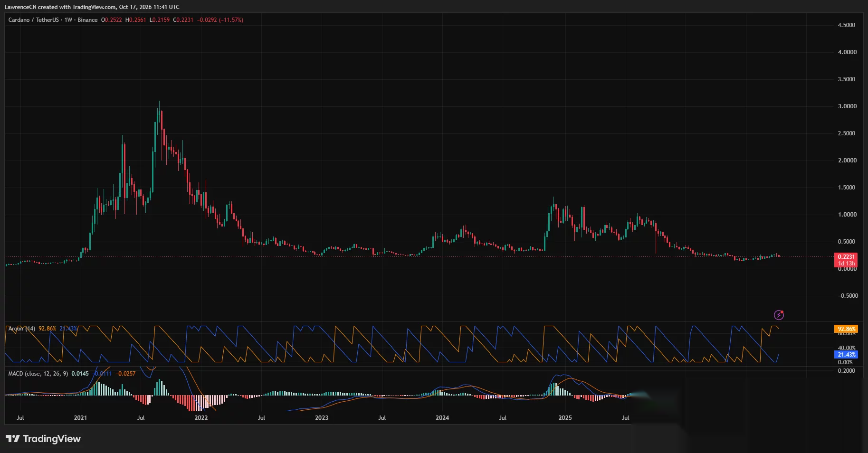868x453 pixels.
Task: Click the 3.0000 price axis label
Action: [x=847, y=106]
